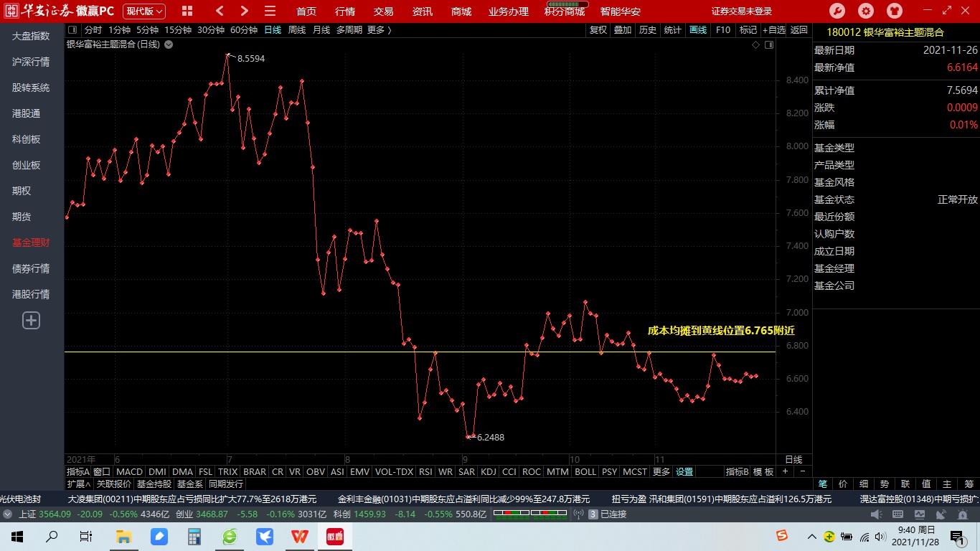Expand the 扩展 panel
Image resolution: width=980 pixels, height=551 pixels.
click(79, 484)
